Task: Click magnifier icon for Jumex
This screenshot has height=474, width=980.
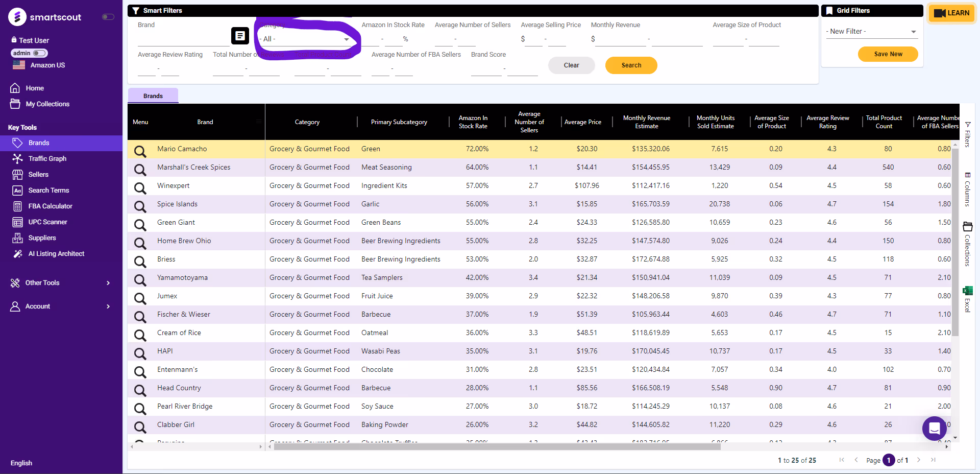Action: (140, 298)
